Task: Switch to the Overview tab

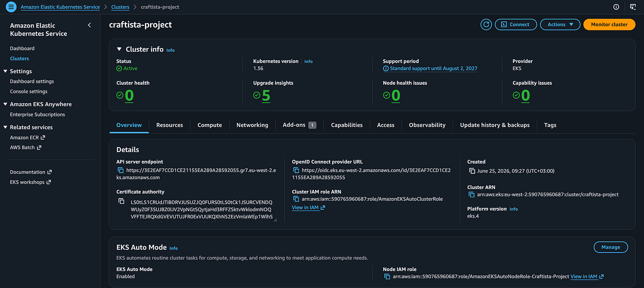Action: point(129,125)
